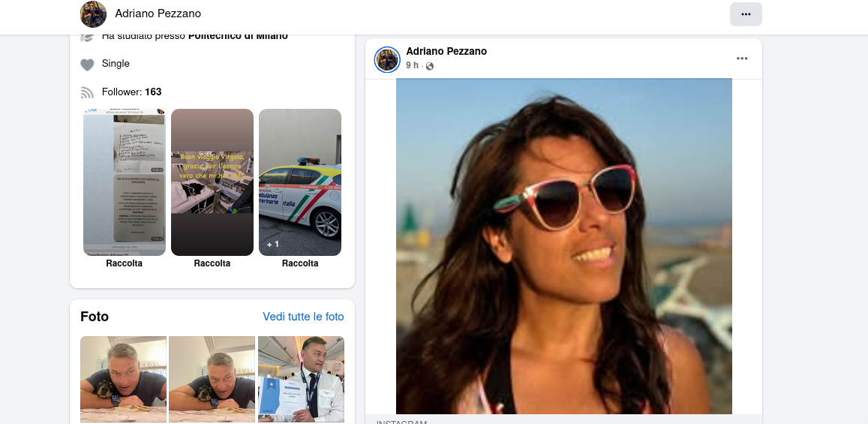The height and width of the screenshot is (424, 868).
Task: Click the 9 h post timestamp
Action: coord(412,65)
